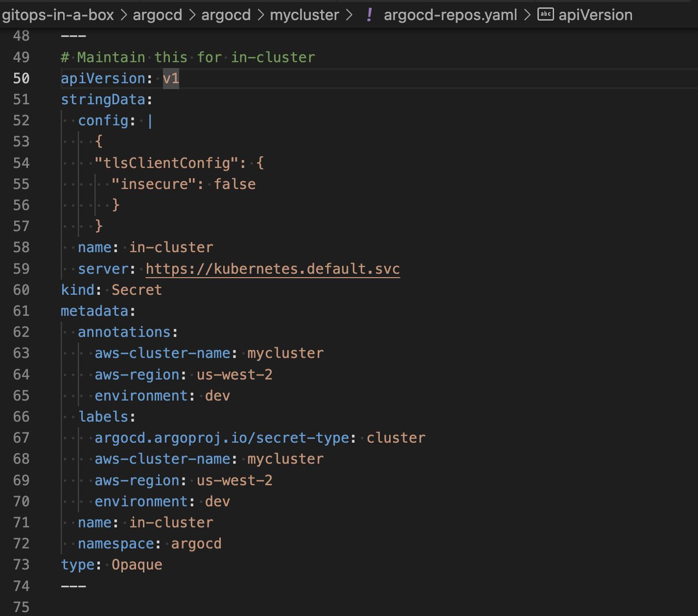This screenshot has width=698, height=616.
Task: Click the argocd value on line 72
Action: [x=196, y=544]
